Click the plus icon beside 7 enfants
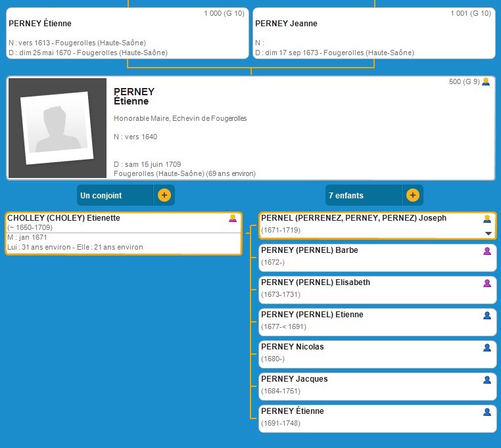The width and height of the screenshot is (501, 448). pyautogui.click(x=412, y=195)
